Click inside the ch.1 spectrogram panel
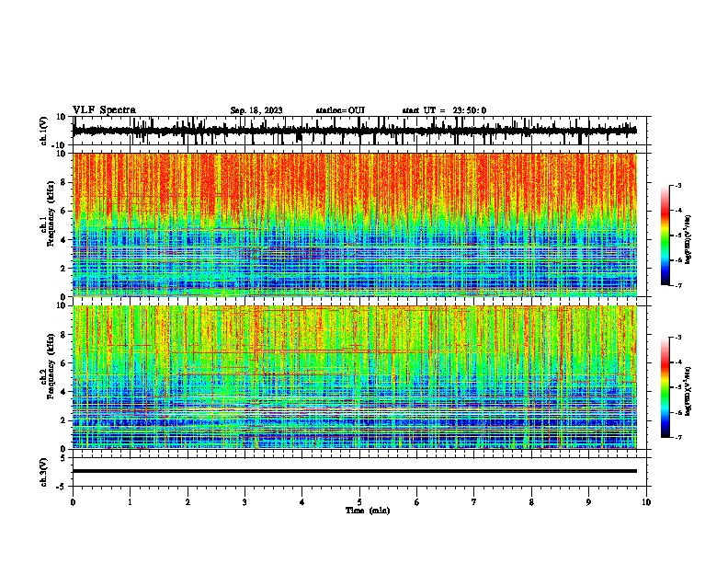728x563 pixels. click(355, 224)
